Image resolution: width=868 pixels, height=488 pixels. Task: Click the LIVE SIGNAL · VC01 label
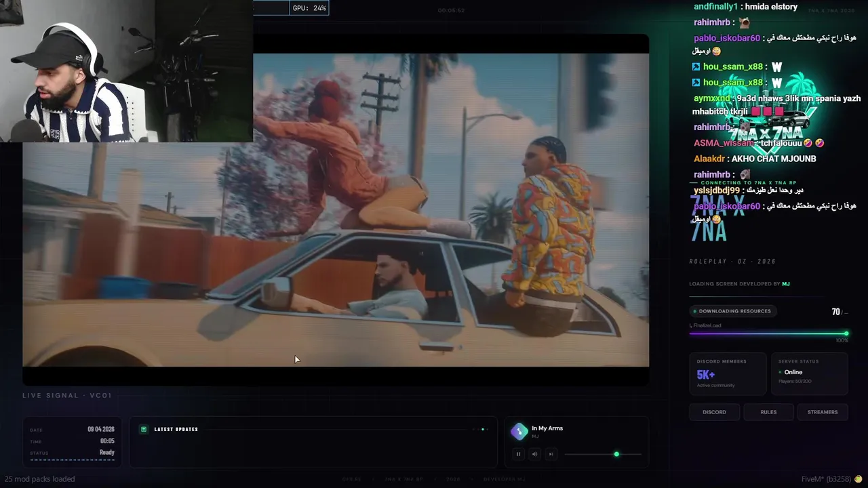pos(67,395)
